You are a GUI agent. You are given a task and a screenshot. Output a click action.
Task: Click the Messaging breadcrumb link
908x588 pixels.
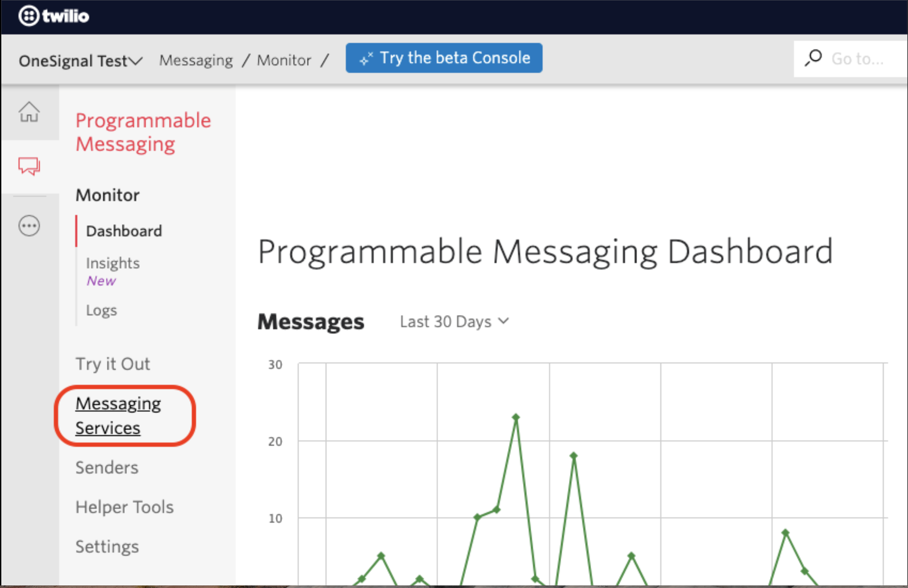pyautogui.click(x=196, y=60)
